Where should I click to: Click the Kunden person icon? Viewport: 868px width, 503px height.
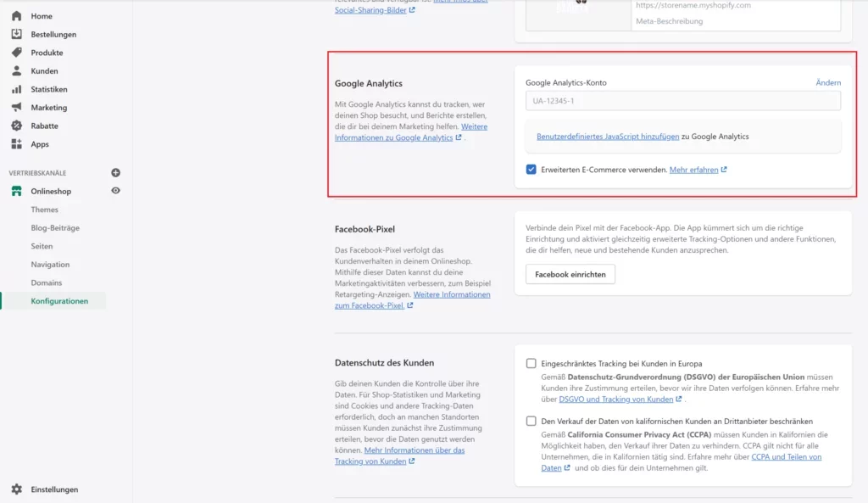tap(17, 71)
